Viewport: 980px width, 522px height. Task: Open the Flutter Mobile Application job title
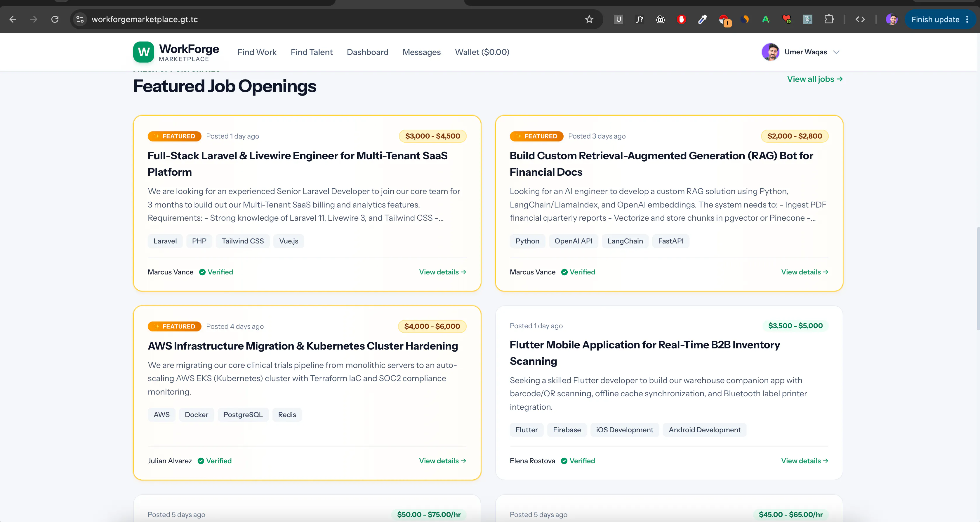click(x=645, y=352)
